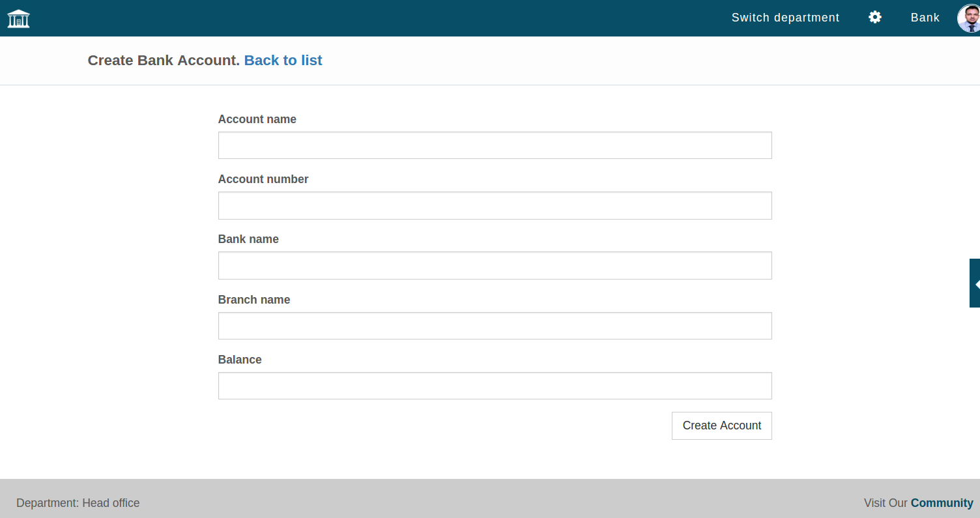Click the Branch name field label
This screenshot has width=980, height=518.
pyautogui.click(x=254, y=299)
